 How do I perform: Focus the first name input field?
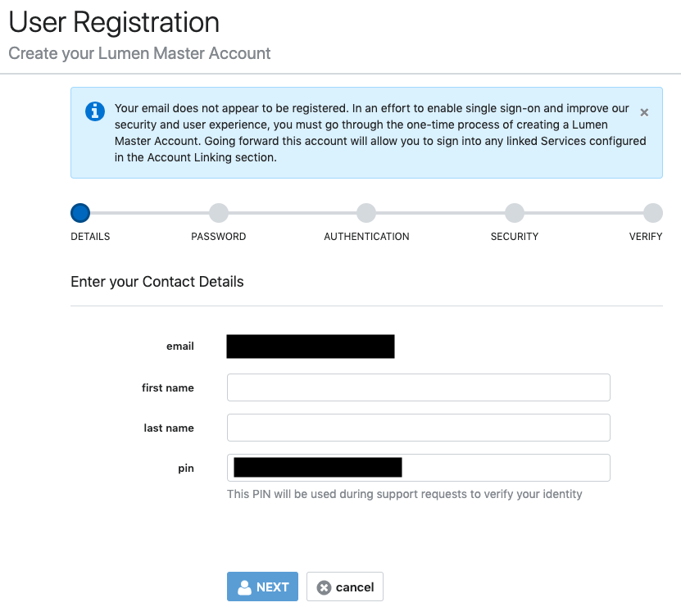419,387
